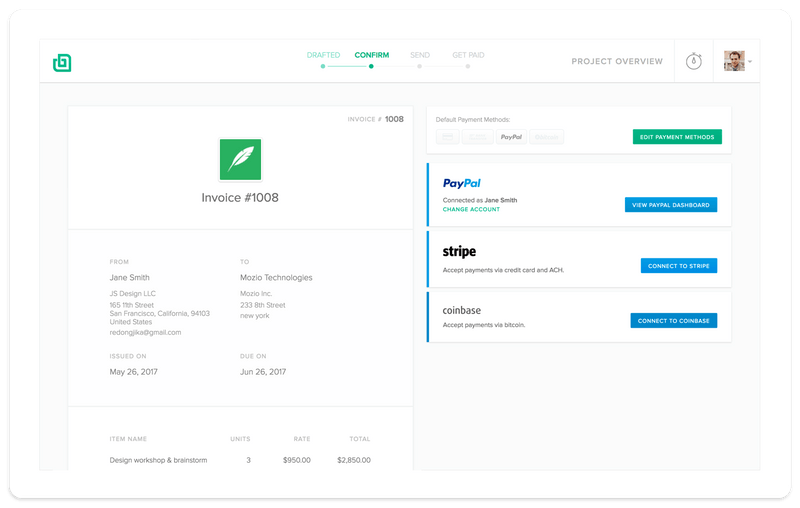Viewport: 800px width, 508px height.
Task: Click the green app logo icon
Action: pyautogui.click(x=62, y=63)
